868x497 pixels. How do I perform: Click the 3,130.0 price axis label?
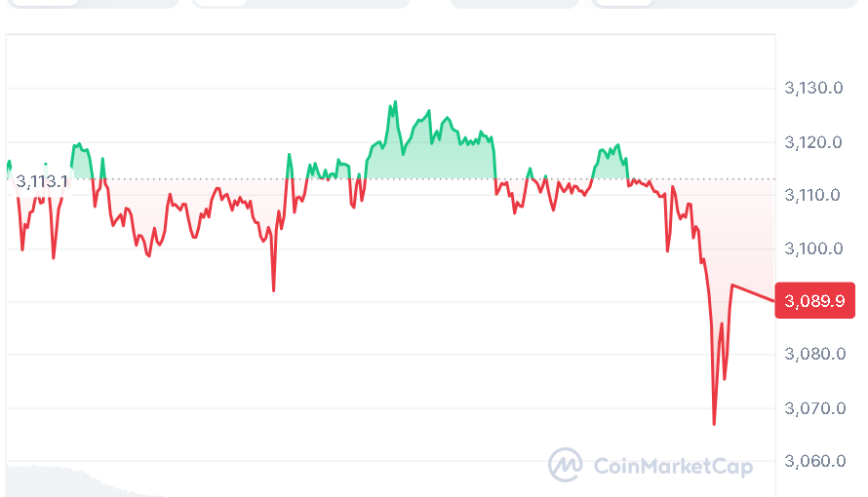(x=813, y=89)
